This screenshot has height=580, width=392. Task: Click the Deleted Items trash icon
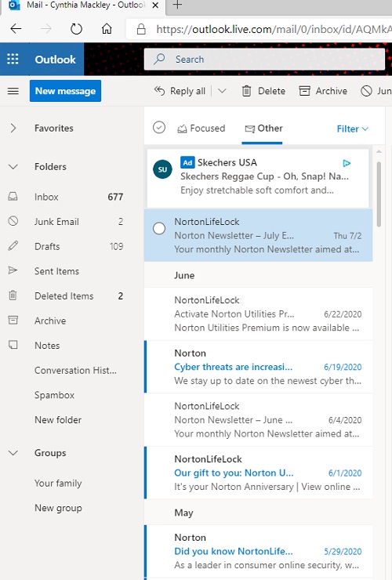13,295
